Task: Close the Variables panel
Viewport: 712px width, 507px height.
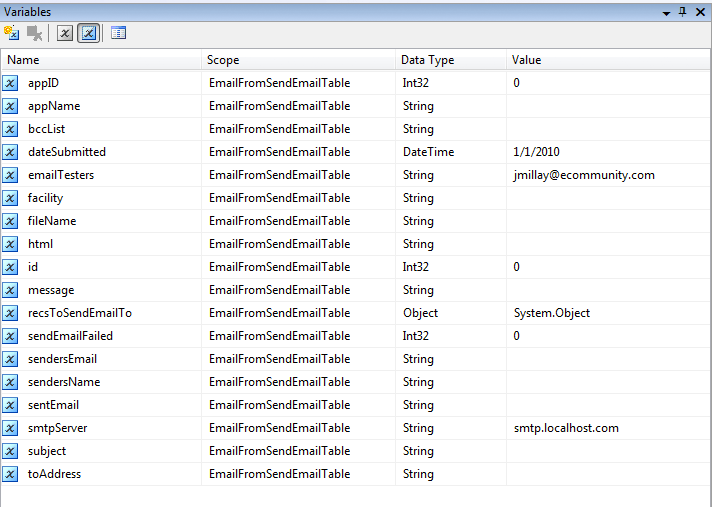Action: (x=700, y=11)
